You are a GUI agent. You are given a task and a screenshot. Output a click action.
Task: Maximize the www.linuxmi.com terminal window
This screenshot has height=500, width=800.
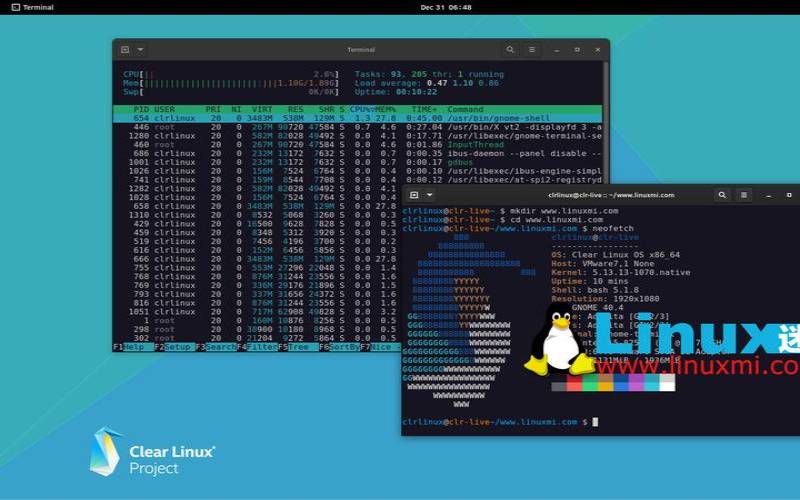point(789,195)
